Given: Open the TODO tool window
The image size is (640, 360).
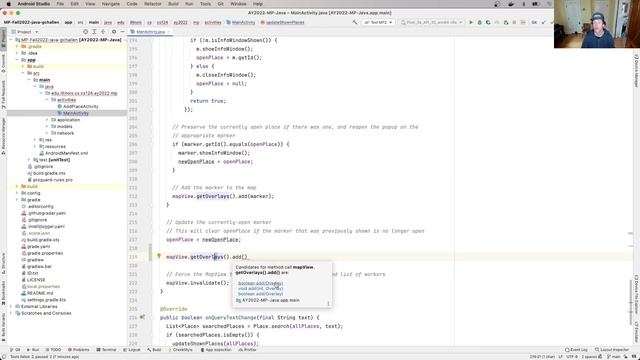Looking at the screenshot, I should [53, 350].
